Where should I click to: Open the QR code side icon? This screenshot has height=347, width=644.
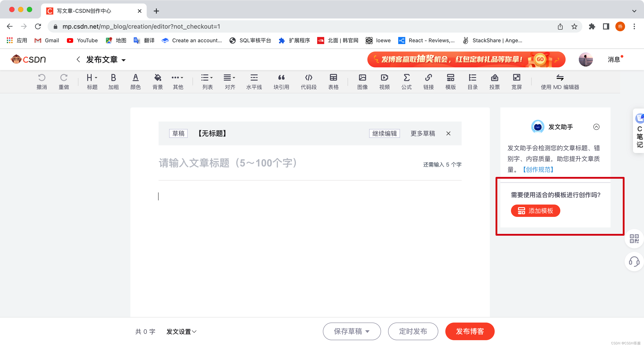point(634,238)
